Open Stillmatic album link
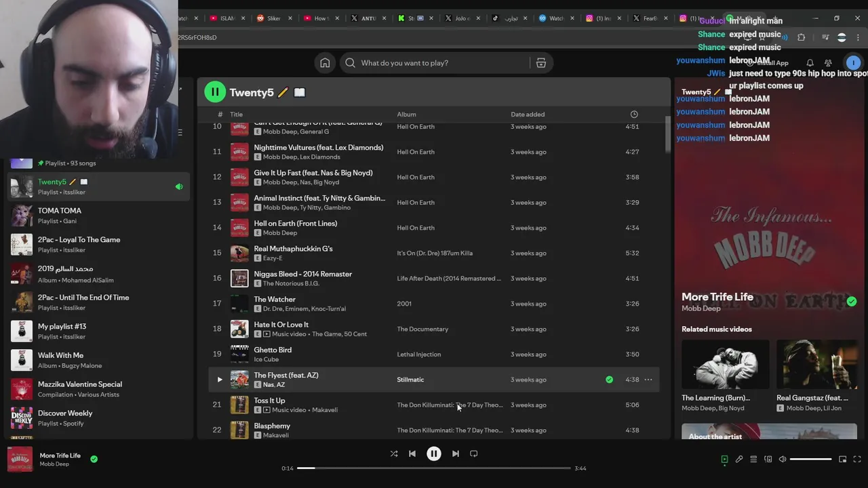868x488 pixels. (410, 380)
